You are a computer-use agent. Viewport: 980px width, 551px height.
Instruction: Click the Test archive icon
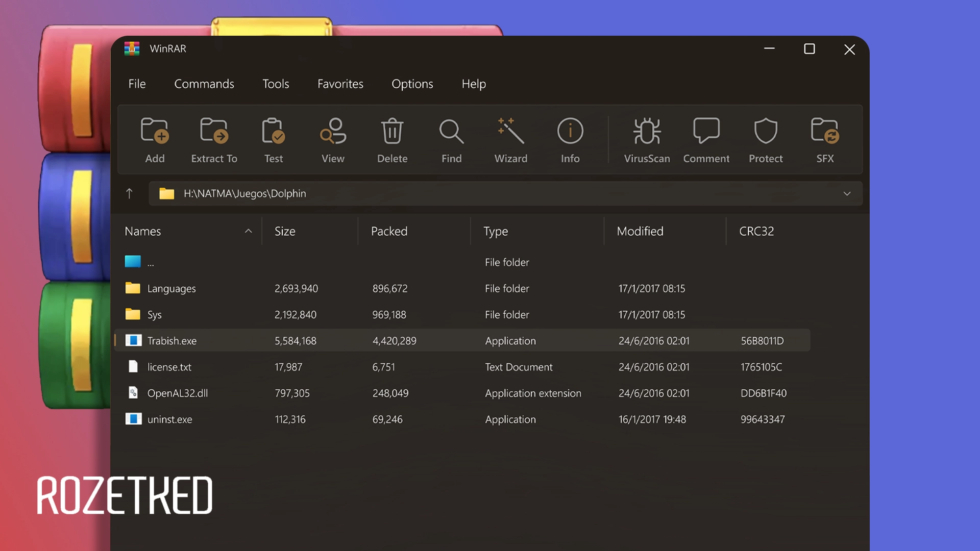(x=274, y=131)
